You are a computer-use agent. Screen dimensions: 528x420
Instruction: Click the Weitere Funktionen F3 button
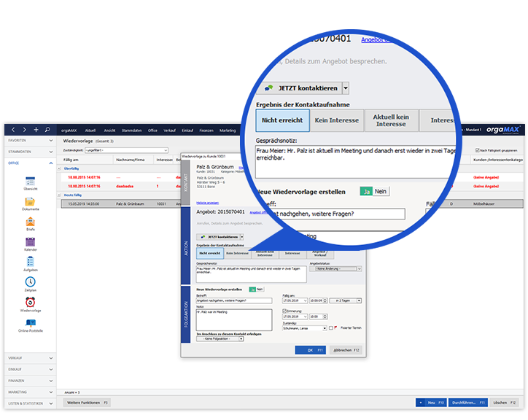tap(87, 402)
